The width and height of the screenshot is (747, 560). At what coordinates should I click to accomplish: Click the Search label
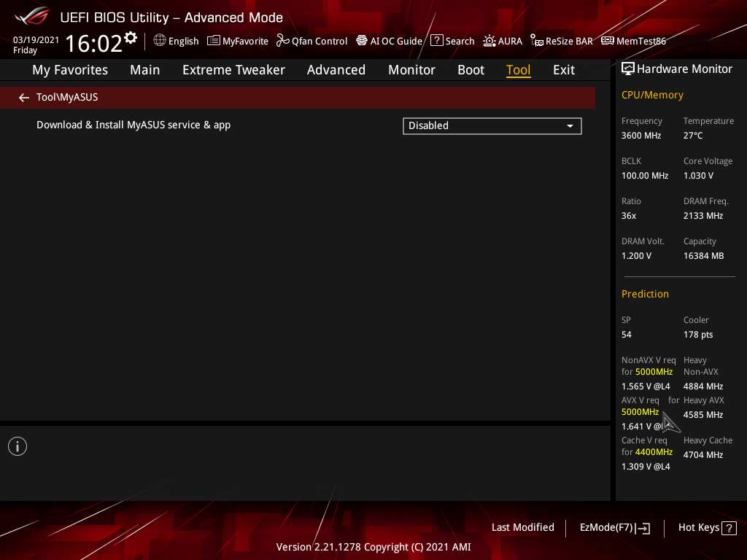[x=460, y=42]
